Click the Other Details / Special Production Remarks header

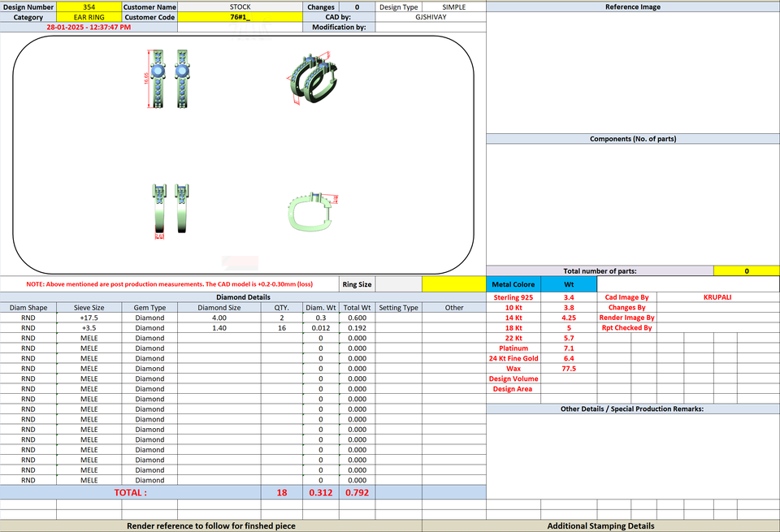click(x=632, y=409)
